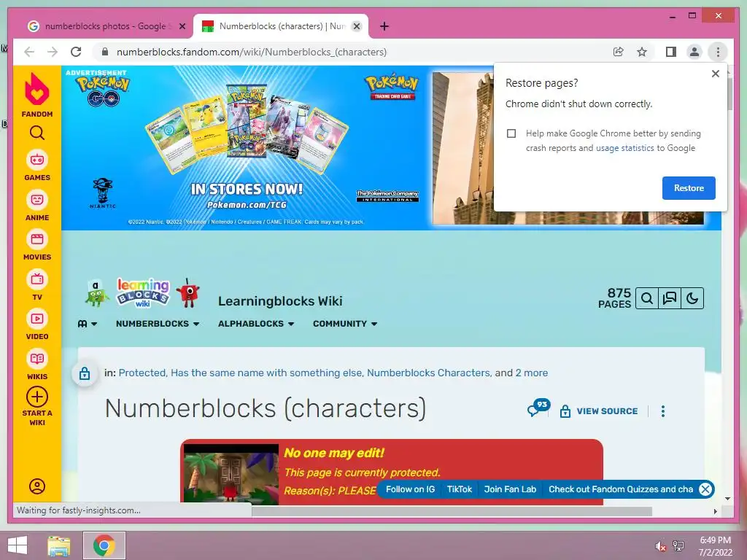View site security lock info
The height and width of the screenshot is (560, 747).
(x=105, y=52)
